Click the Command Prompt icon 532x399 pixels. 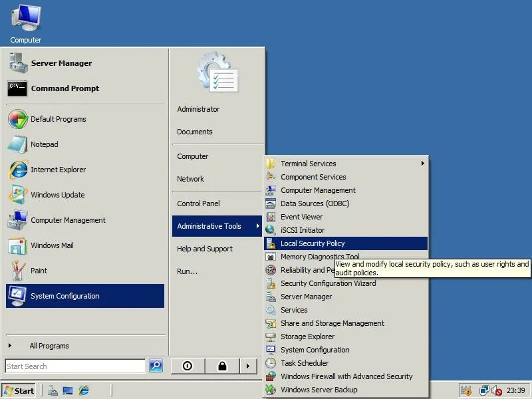[17, 88]
